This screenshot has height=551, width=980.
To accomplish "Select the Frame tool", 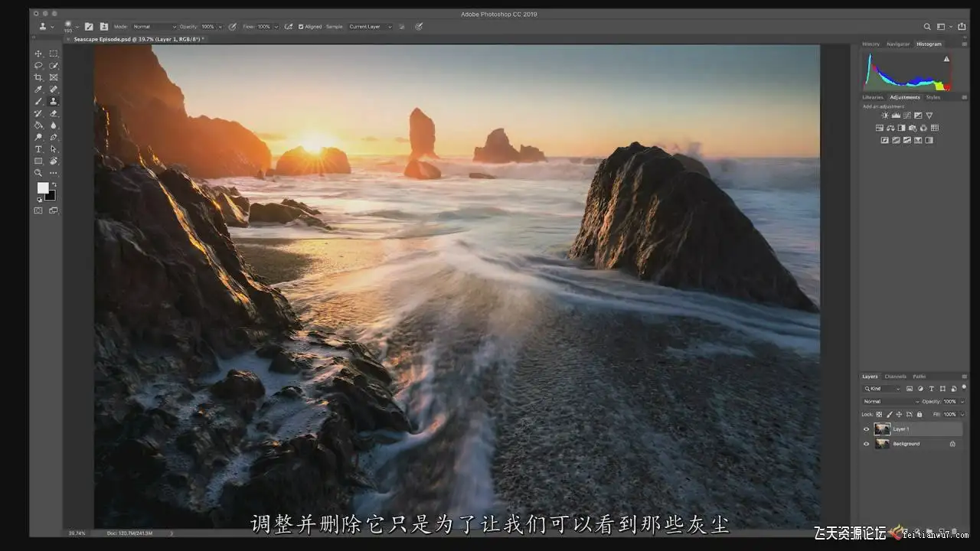I will 54,77.
